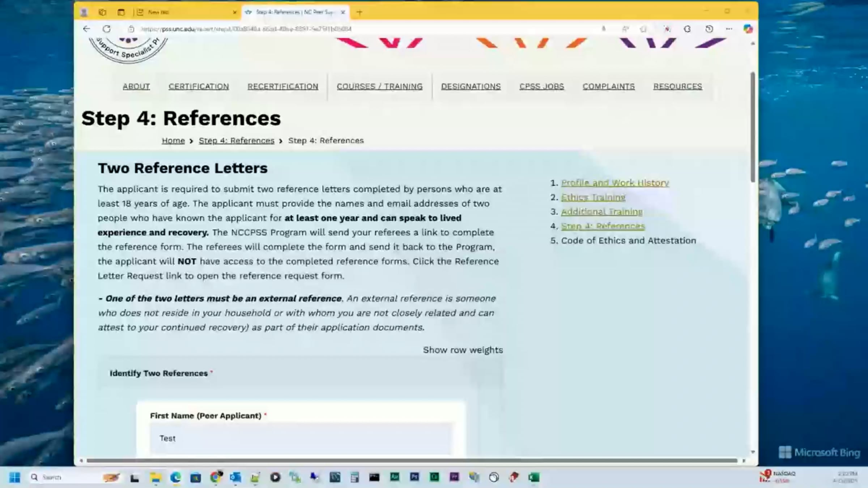Open Excel from the taskbar
Screen dimensions: 868x488
pyautogui.click(x=534, y=478)
